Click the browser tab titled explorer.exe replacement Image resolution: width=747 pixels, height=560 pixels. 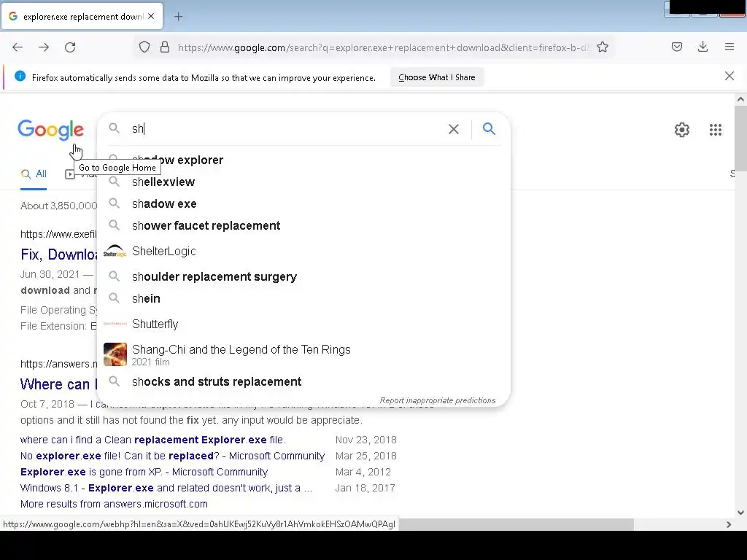click(x=82, y=17)
